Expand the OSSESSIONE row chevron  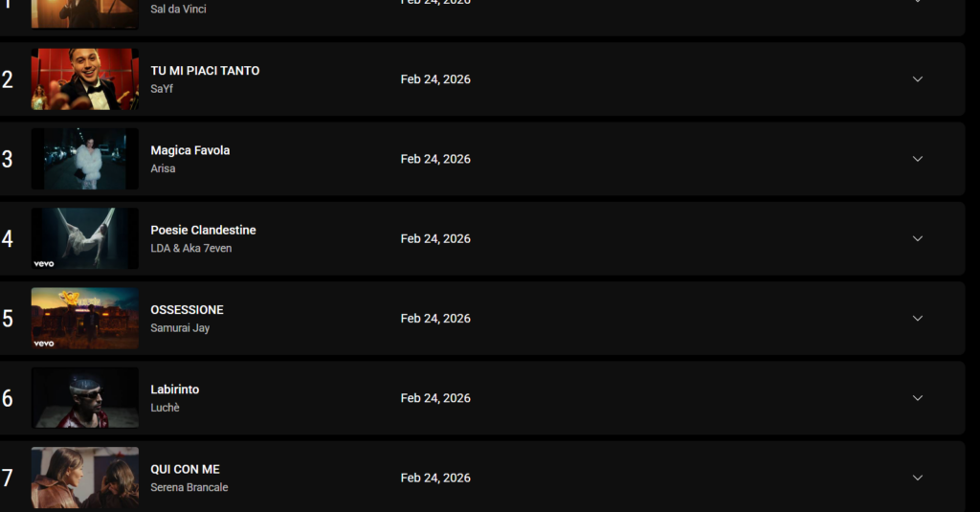(917, 318)
